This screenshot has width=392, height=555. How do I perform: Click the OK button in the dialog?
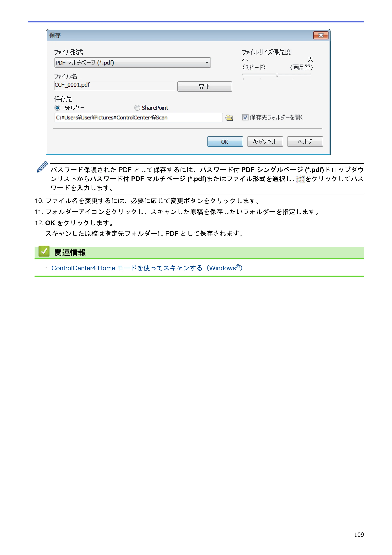click(x=225, y=142)
